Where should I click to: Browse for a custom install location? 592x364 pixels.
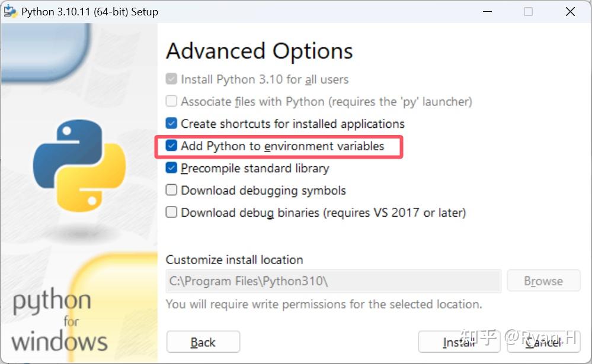coord(543,281)
